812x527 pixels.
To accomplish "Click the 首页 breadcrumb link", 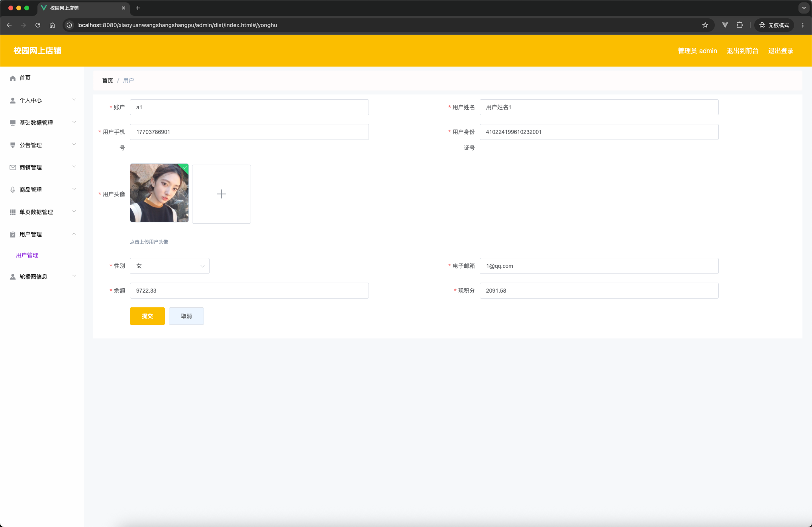I will 108,81.
